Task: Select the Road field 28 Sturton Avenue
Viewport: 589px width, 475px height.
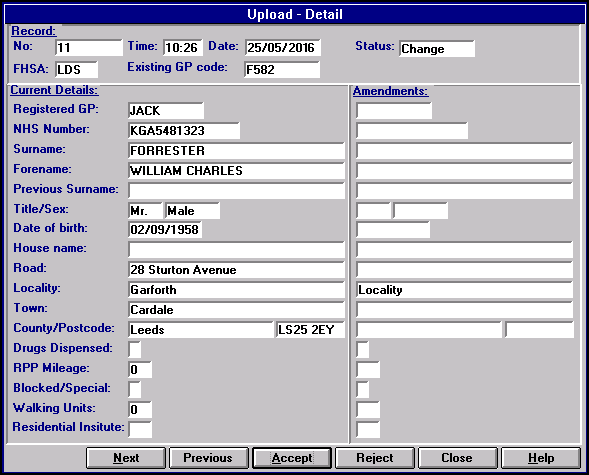Action: pyautogui.click(x=236, y=270)
